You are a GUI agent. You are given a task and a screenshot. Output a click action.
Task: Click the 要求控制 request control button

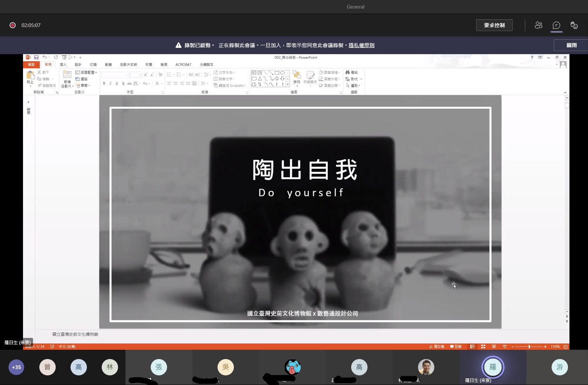[x=494, y=25]
